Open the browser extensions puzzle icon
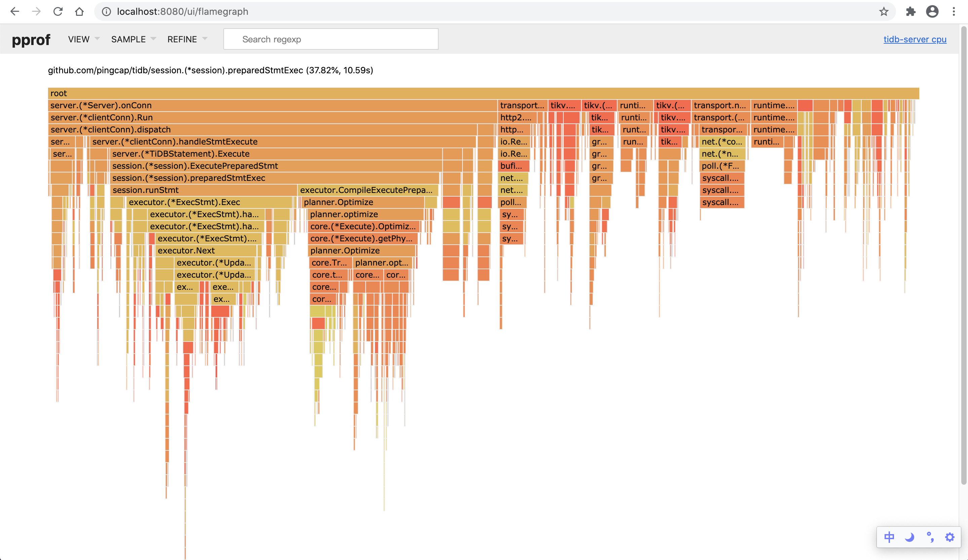 point(911,11)
